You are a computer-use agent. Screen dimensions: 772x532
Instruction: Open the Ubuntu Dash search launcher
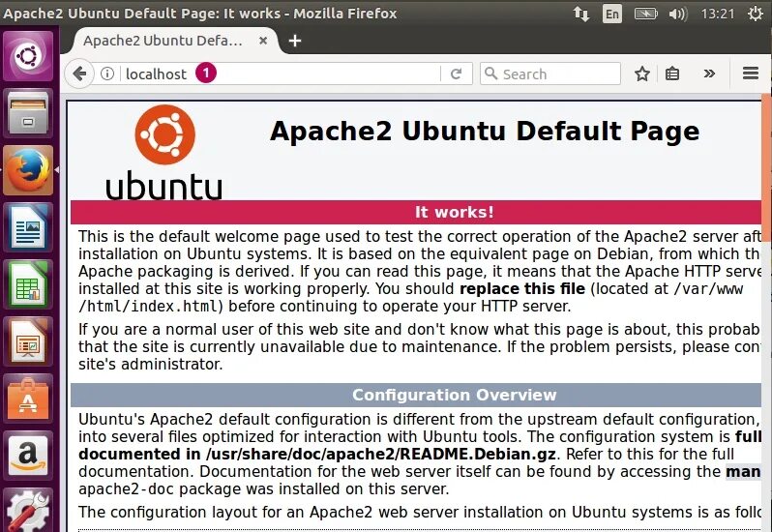coord(28,57)
